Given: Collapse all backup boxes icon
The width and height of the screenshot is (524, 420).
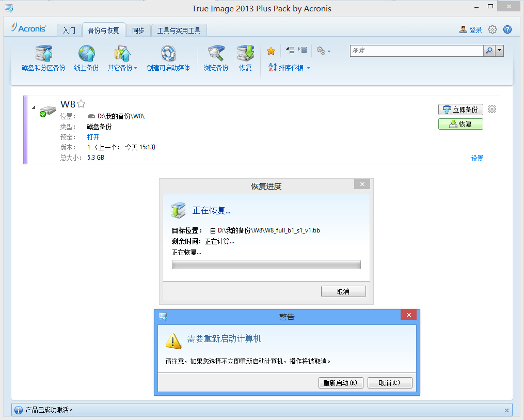Looking at the screenshot, I should click(x=290, y=51).
